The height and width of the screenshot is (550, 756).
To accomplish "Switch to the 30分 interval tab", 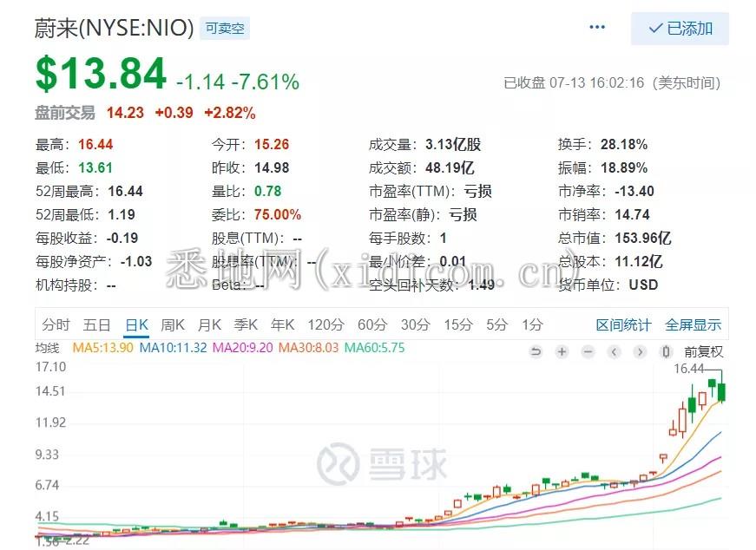I will coord(415,325).
